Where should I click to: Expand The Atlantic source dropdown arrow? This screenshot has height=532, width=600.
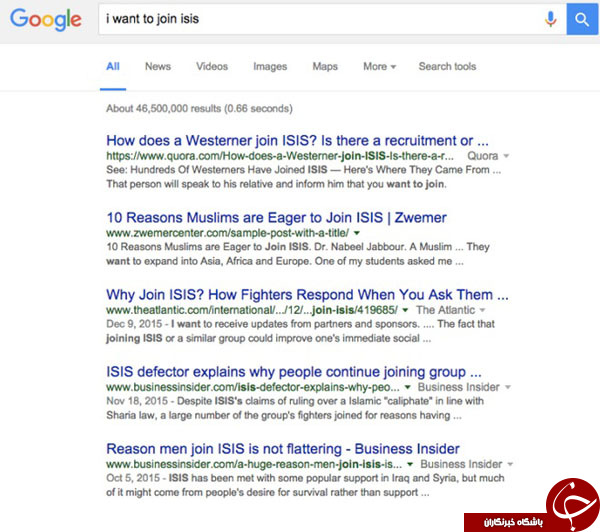[x=483, y=310]
